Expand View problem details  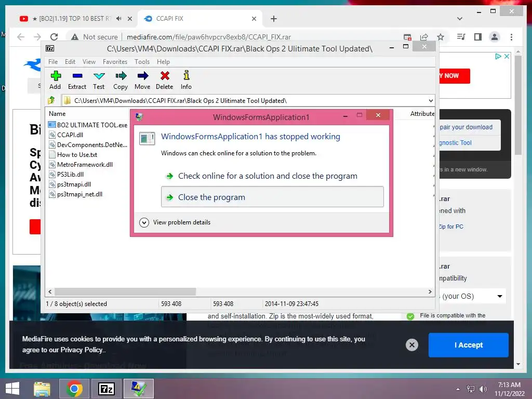tap(175, 222)
